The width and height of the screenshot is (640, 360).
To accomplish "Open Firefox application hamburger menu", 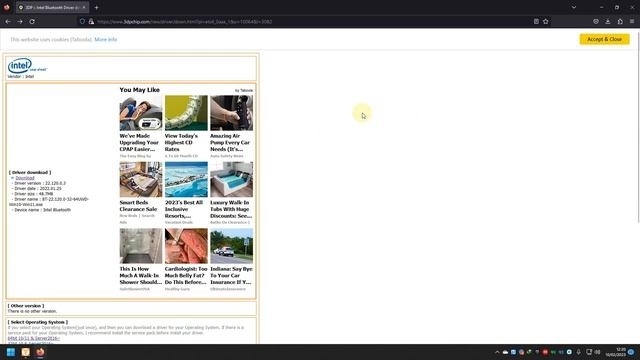I will (632, 22).
